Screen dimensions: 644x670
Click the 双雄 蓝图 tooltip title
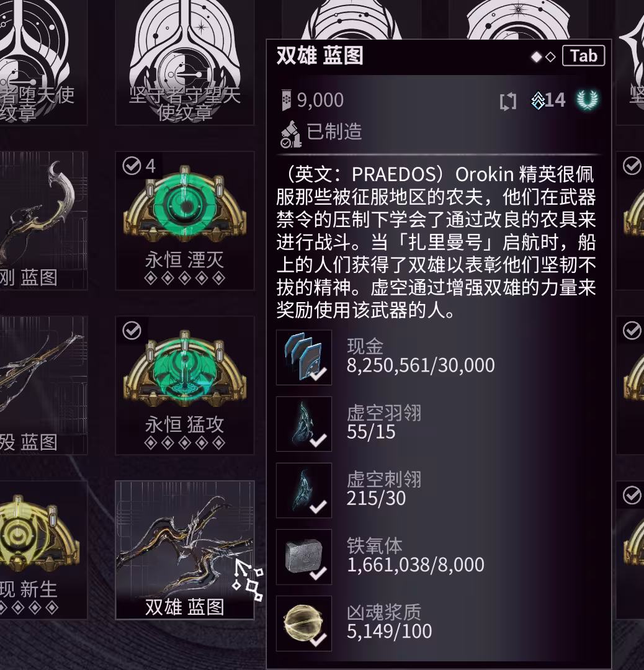coord(320,56)
